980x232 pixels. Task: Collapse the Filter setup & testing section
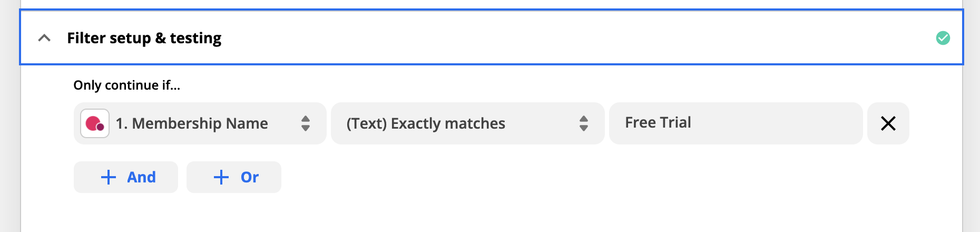[44, 38]
